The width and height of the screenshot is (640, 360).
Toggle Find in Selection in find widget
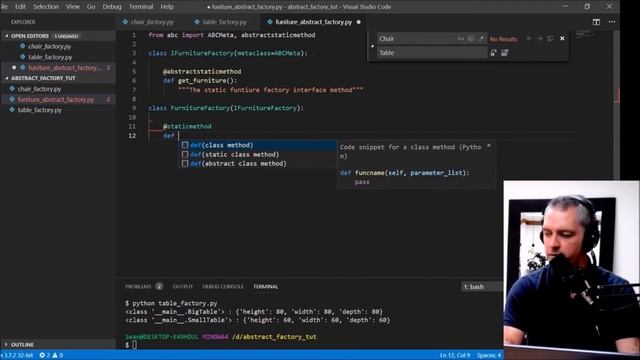[x=550, y=39]
